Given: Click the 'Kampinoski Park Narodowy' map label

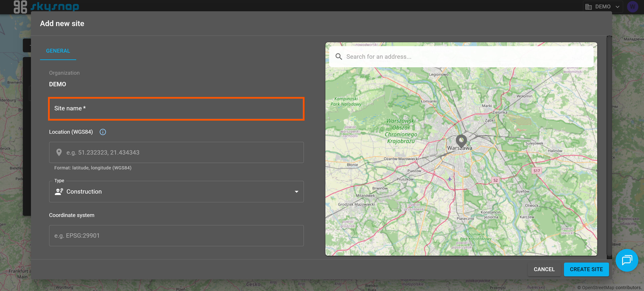Looking at the screenshot, I should pos(346,102).
